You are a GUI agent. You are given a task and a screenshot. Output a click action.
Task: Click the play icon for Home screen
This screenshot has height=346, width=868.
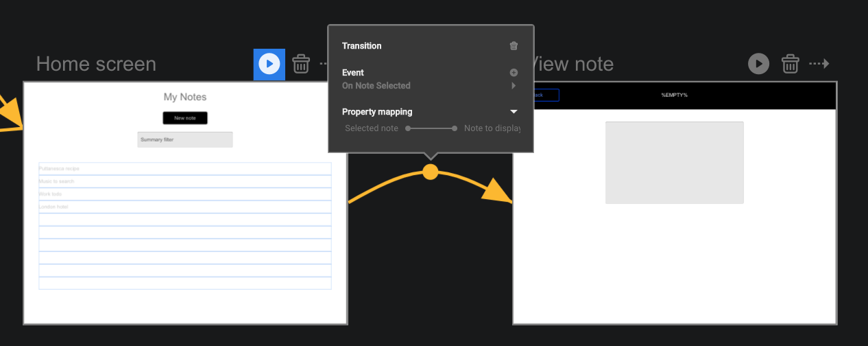pos(269,64)
